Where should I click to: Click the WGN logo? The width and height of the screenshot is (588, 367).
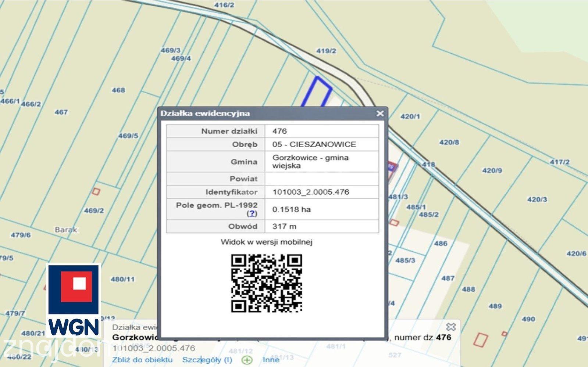pos(74,301)
